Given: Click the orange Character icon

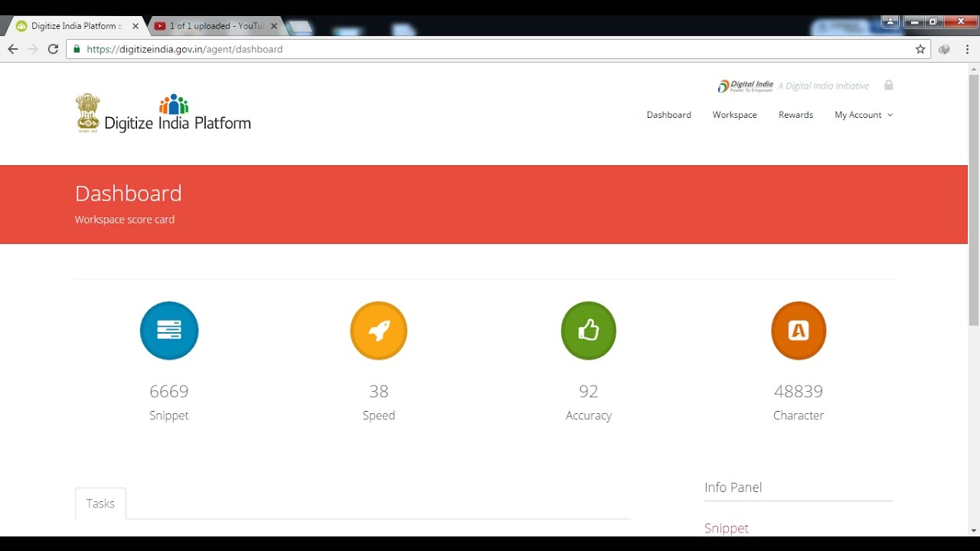Looking at the screenshot, I should click(799, 331).
